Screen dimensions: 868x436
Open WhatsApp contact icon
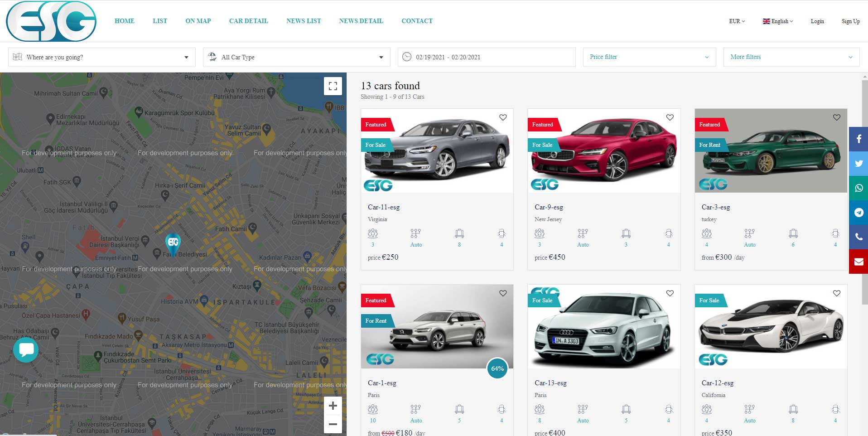(858, 188)
